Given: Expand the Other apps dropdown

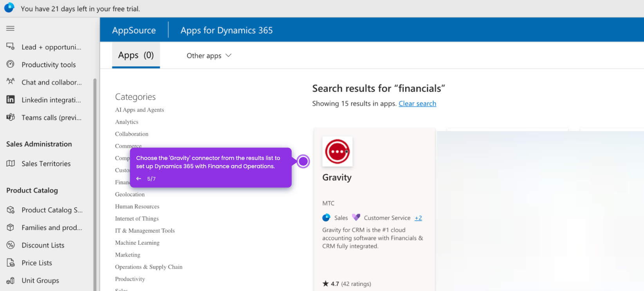Looking at the screenshot, I should click(209, 56).
